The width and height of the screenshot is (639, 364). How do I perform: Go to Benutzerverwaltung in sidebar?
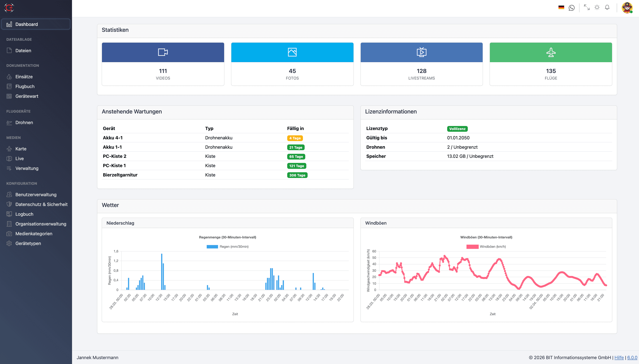(x=36, y=195)
